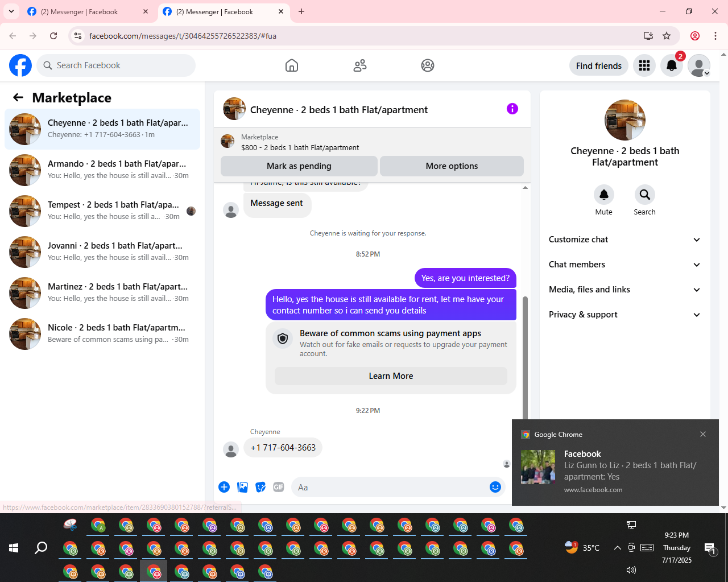Choose a sticker in the composer
Screen dimensions: 728x582
(260, 487)
